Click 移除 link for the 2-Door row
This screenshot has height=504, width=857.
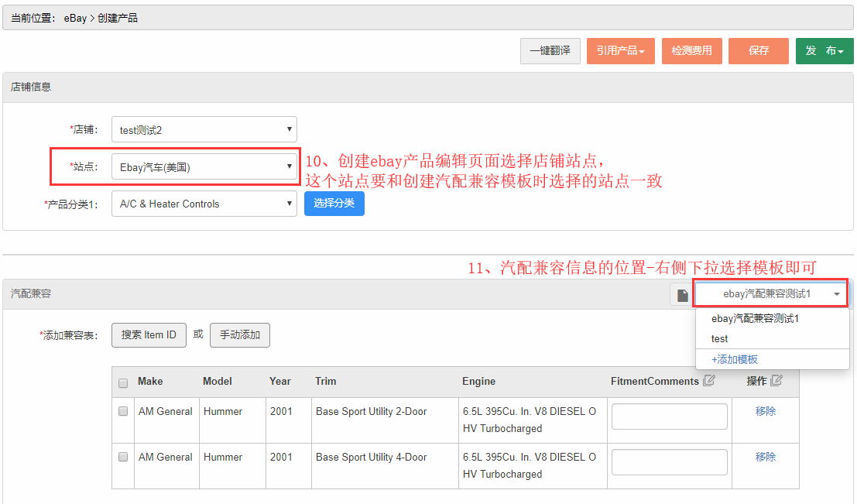(765, 411)
